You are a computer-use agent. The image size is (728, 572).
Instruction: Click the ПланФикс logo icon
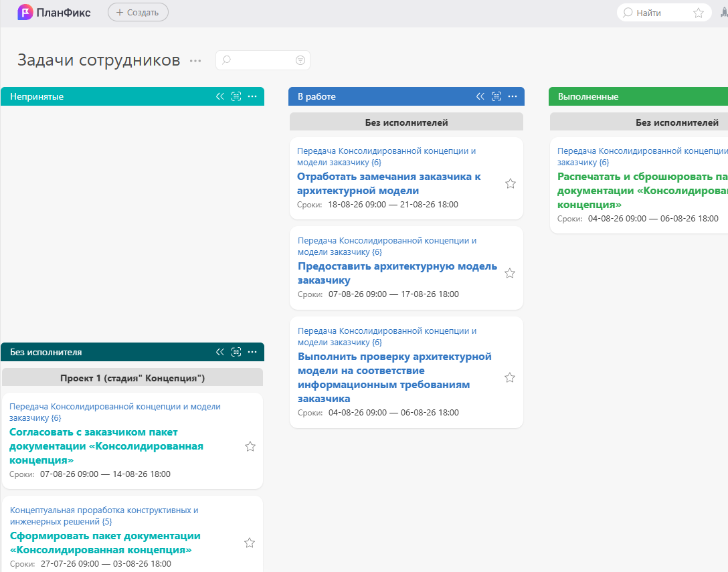click(25, 12)
